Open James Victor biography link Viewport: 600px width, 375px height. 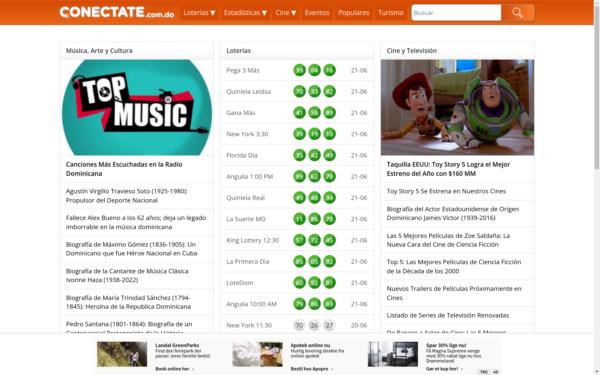point(453,213)
